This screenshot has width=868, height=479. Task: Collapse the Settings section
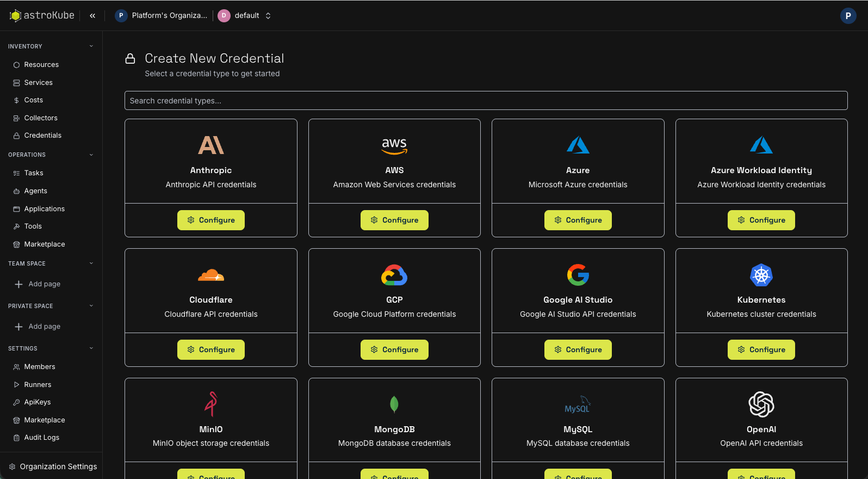(91, 348)
